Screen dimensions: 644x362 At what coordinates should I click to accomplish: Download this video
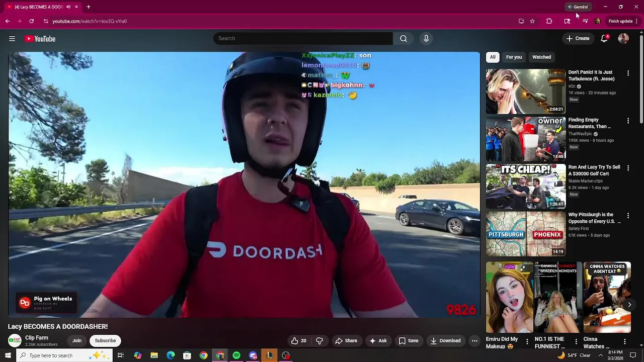click(x=445, y=341)
